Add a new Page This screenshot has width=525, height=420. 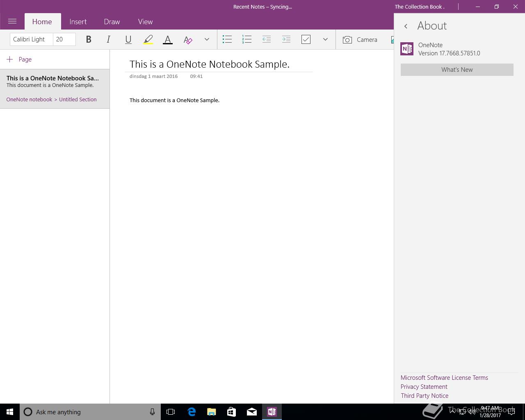click(19, 59)
